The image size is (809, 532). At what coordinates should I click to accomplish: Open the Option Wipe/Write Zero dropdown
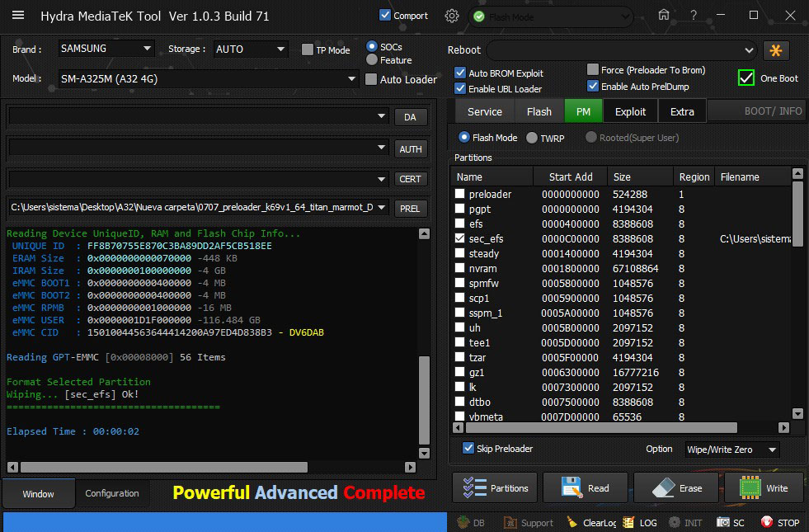(x=731, y=450)
